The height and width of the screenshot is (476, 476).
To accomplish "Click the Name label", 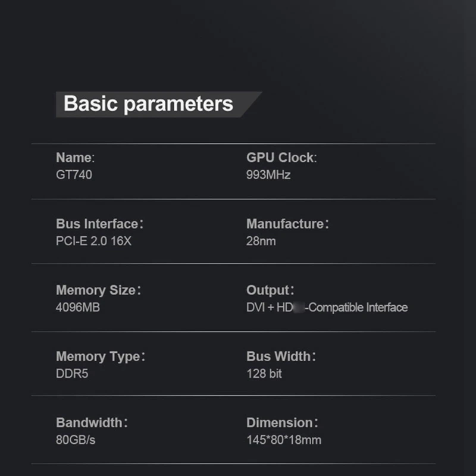I will click(x=75, y=158).
